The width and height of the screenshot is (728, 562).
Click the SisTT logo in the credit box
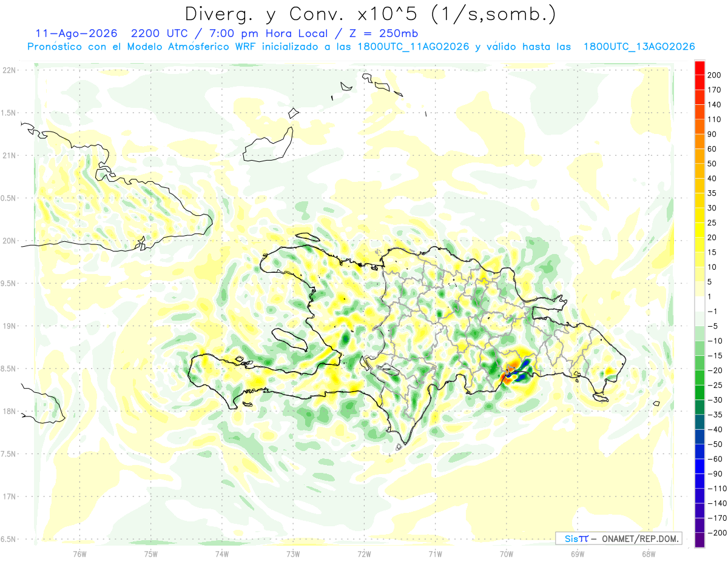point(576,538)
